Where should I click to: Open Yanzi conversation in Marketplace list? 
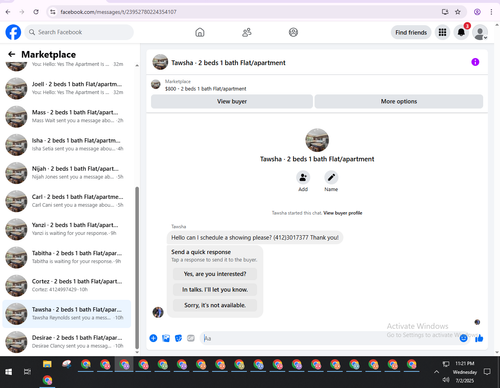pos(67,229)
